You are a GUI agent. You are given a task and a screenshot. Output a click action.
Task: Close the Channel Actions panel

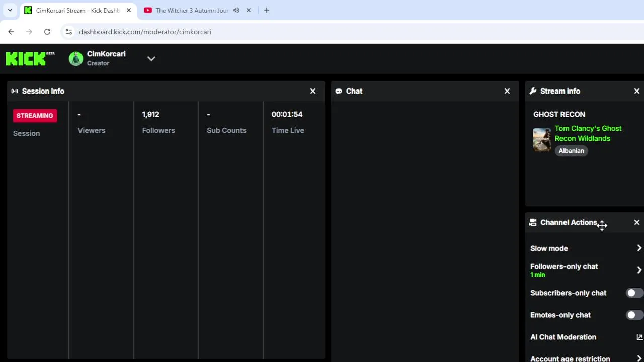pos(637,222)
